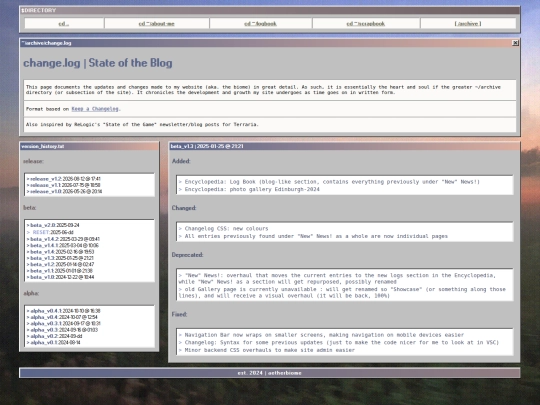Click the "Fixed:" heading
540x405 pixels.
pos(179,314)
